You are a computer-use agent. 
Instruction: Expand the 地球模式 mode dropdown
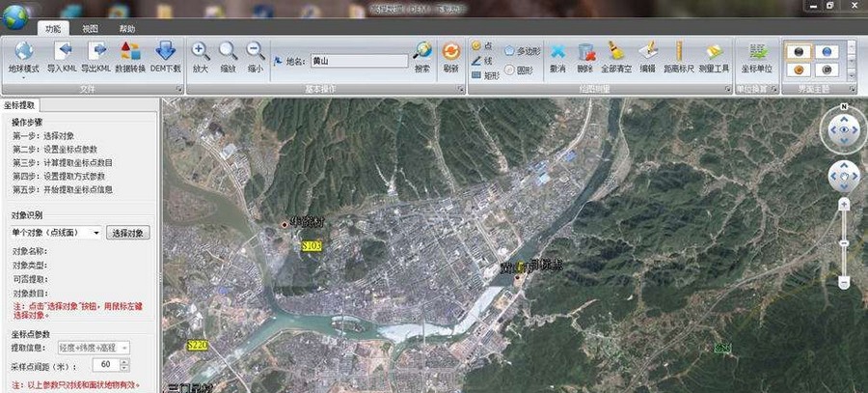click(x=24, y=78)
